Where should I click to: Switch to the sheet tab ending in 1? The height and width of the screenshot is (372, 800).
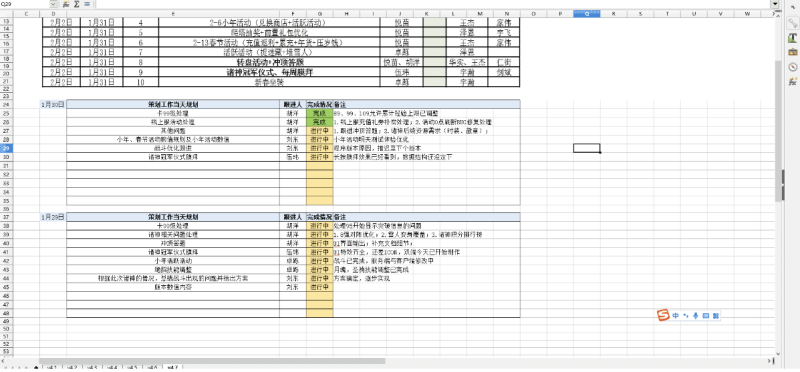tap(52, 367)
